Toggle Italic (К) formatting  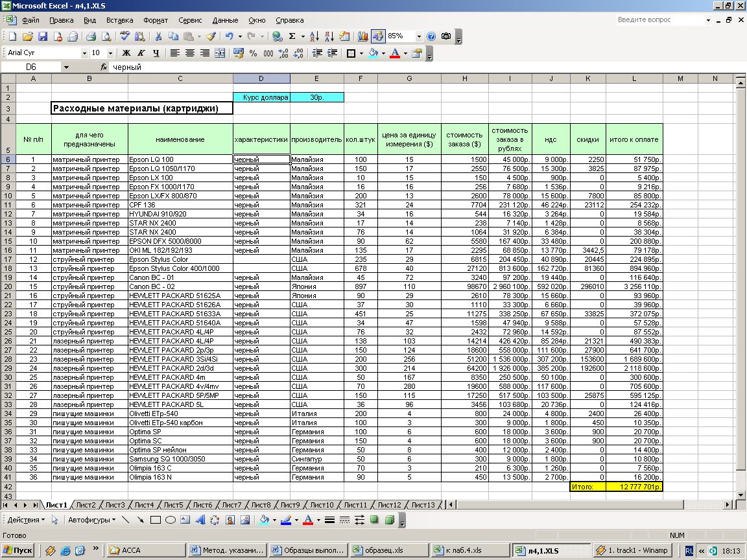pos(141,53)
